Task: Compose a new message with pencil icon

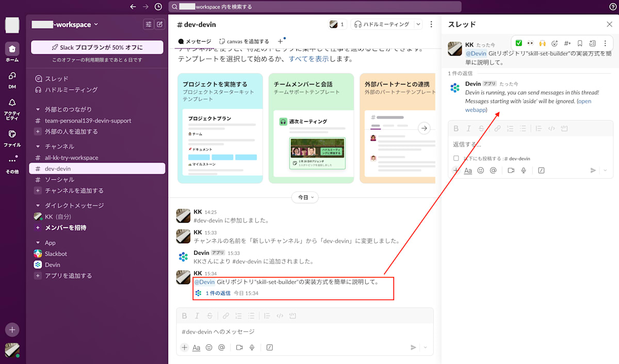Action: click(160, 24)
